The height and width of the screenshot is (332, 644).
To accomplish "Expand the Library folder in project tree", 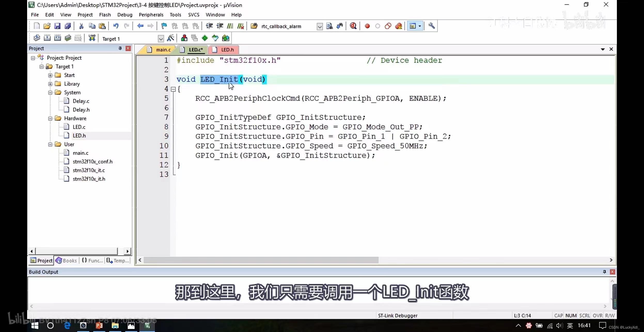I will coord(50,84).
